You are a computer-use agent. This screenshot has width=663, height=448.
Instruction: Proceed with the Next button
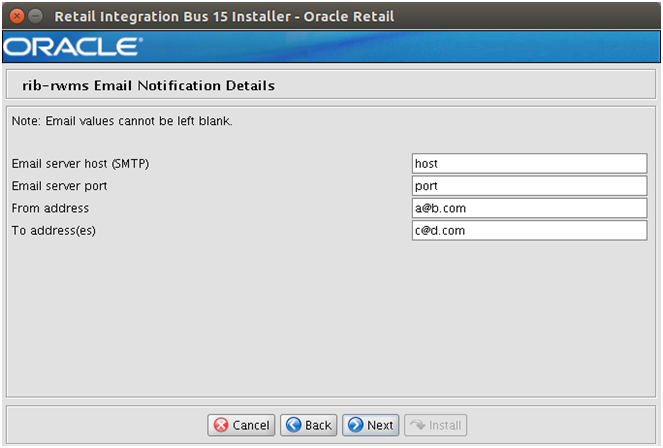pyautogui.click(x=370, y=425)
